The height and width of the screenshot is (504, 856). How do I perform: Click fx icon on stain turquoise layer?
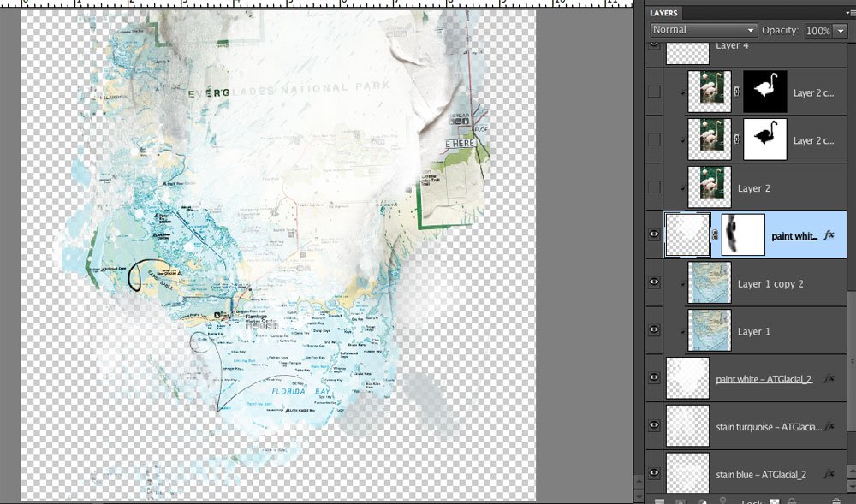(829, 426)
